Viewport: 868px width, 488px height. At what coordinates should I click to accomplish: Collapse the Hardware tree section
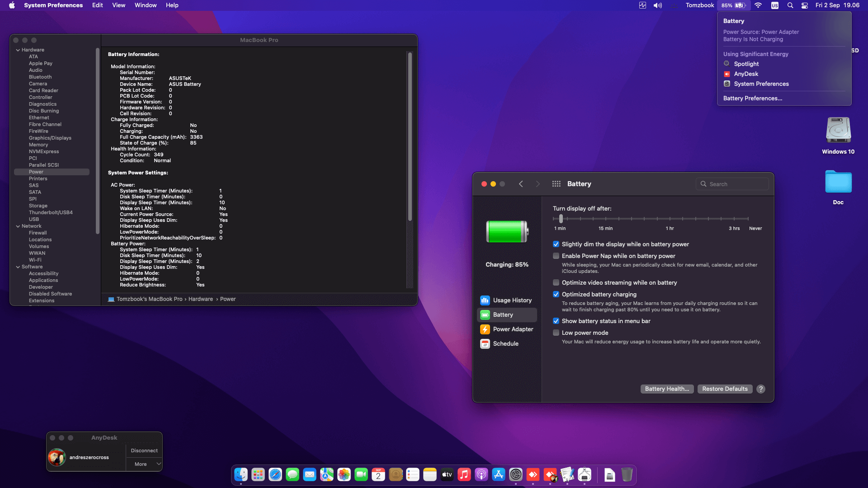[18, 50]
